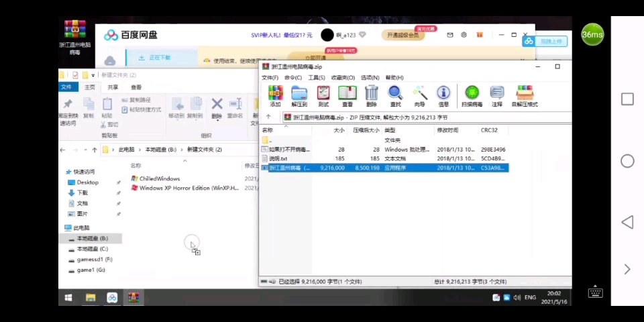Select the parent folder '..' row
Viewport: 644px width, 322px height.
[x=384, y=140]
